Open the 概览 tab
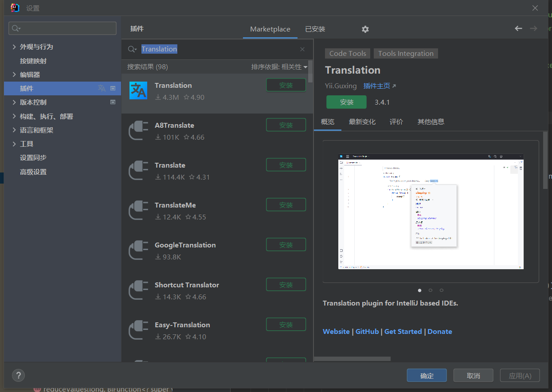 (x=328, y=122)
